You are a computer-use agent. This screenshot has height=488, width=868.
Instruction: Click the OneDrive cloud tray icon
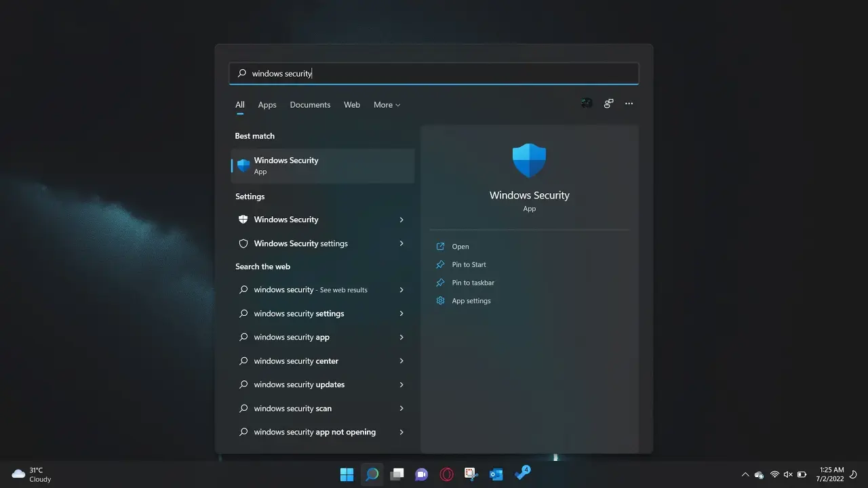759,474
